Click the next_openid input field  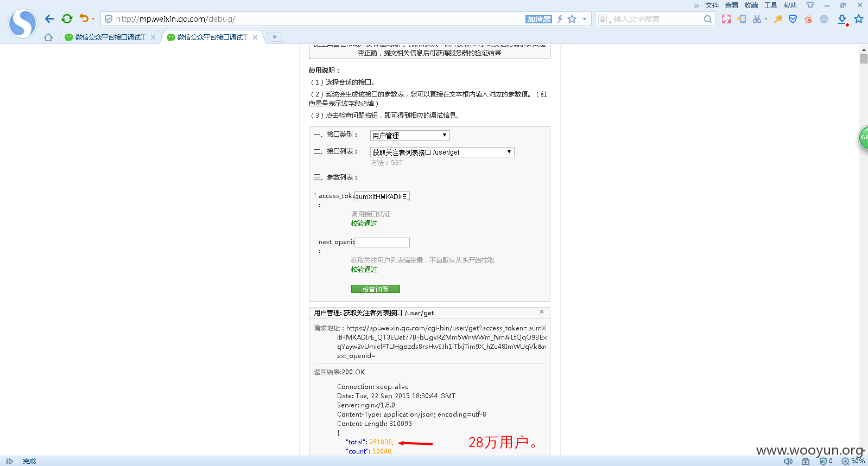[382, 242]
